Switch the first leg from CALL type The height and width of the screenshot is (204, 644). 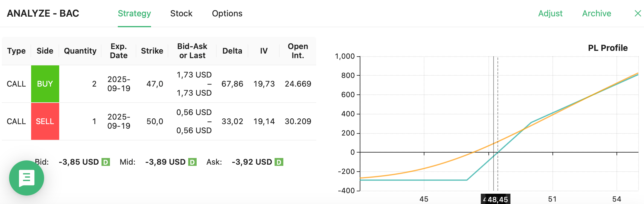click(x=16, y=84)
